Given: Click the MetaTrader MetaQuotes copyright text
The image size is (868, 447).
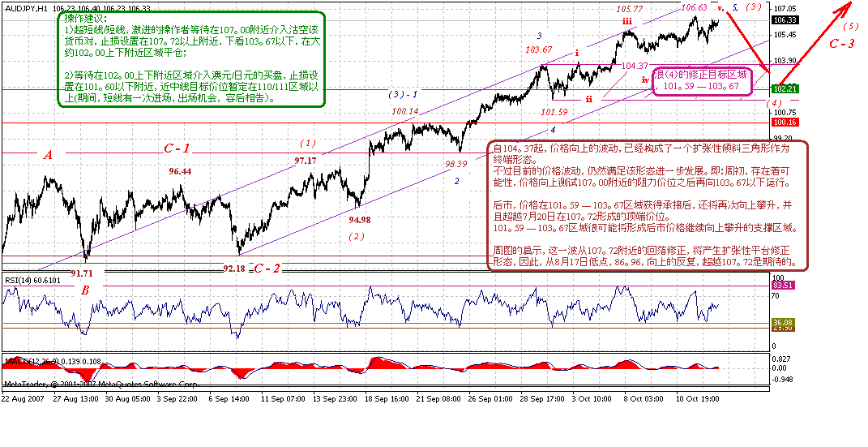Looking at the screenshot, I should pos(102,384).
